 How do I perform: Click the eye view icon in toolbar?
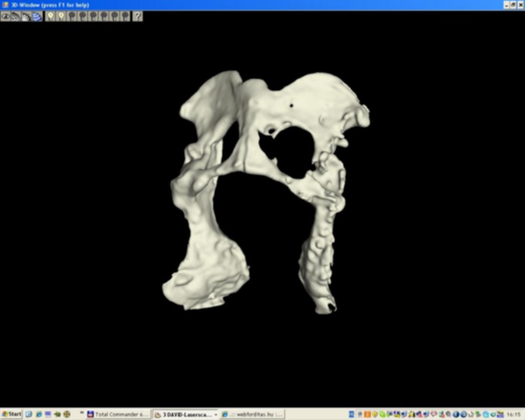pos(5,16)
